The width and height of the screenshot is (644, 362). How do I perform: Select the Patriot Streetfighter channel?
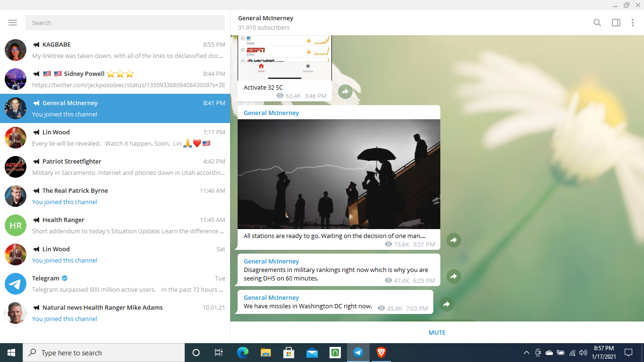[115, 167]
